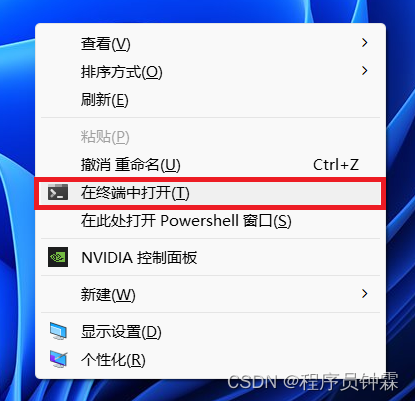Select 在此处打开 Powershell 窗口(S)
Image resolution: width=415 pixels, height=401 pixels.
coord(210,221)
